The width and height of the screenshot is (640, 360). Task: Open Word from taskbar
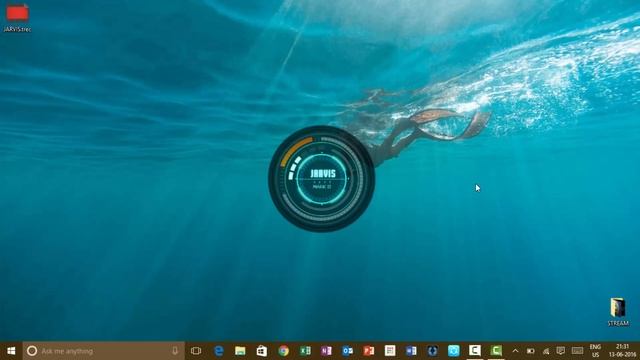[x=411, y=351]
